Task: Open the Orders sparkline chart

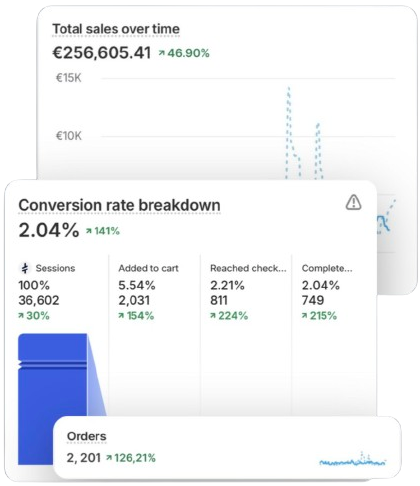Action: [x=353, y=460]
